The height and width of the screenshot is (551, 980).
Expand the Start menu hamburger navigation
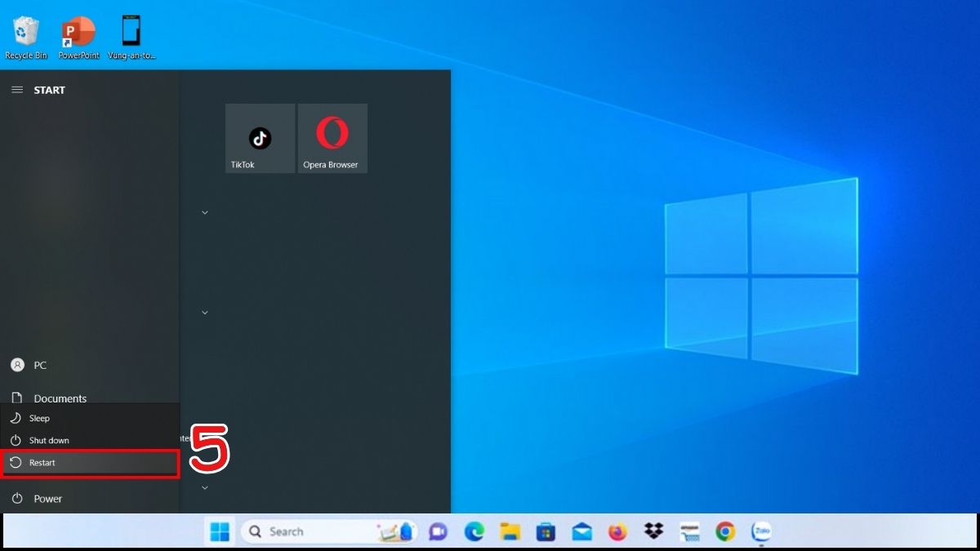pos(17,90)
